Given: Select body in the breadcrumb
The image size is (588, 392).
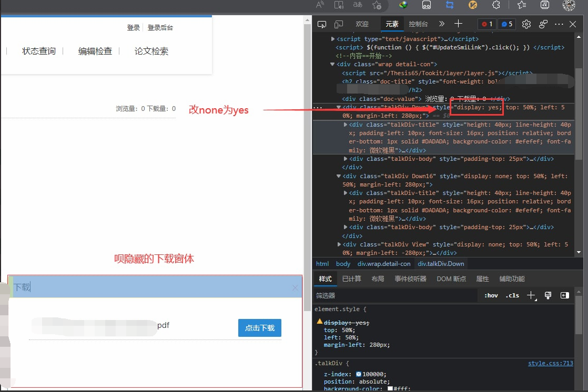Looking at the screenshot, I should 343,264.
